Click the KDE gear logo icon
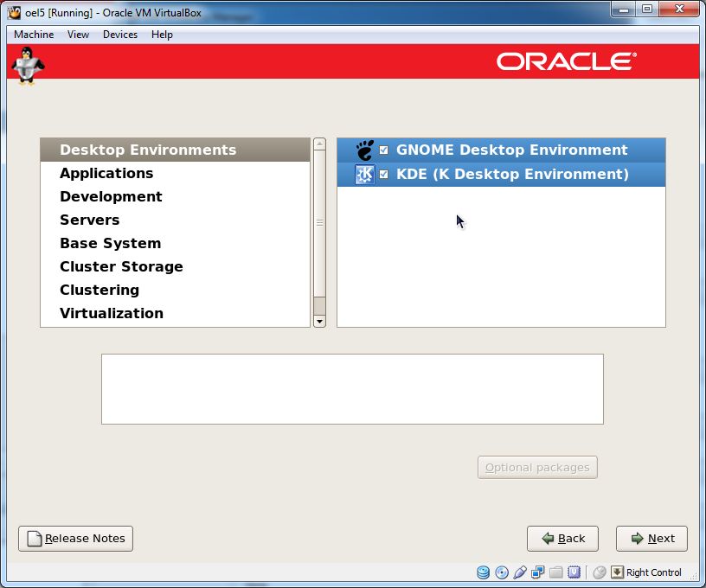The width and height of the screenshot is (706, 588). tap(365, 175)
